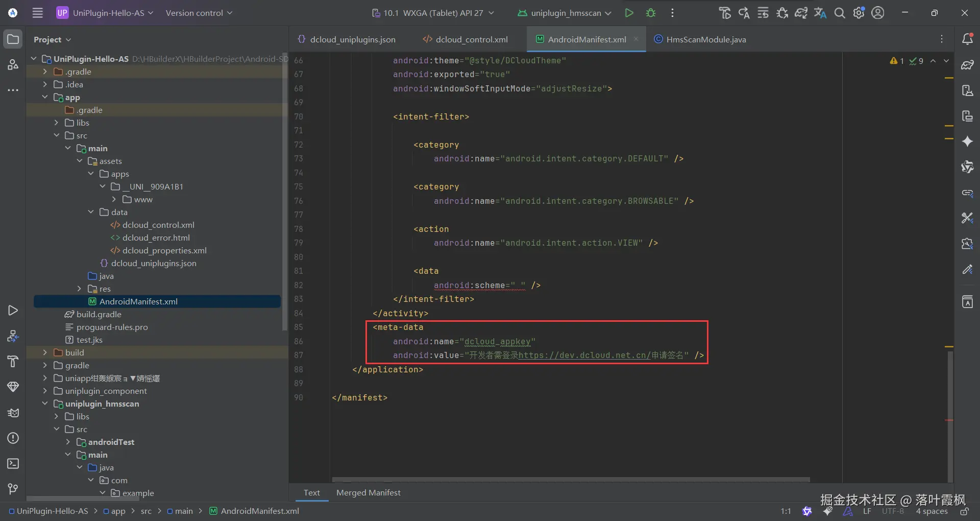Open the account profile icon

pos(878,13)
